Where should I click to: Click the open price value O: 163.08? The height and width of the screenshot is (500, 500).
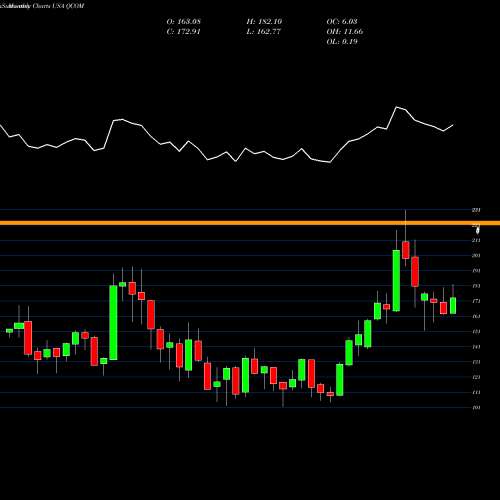tap(184, 21)
